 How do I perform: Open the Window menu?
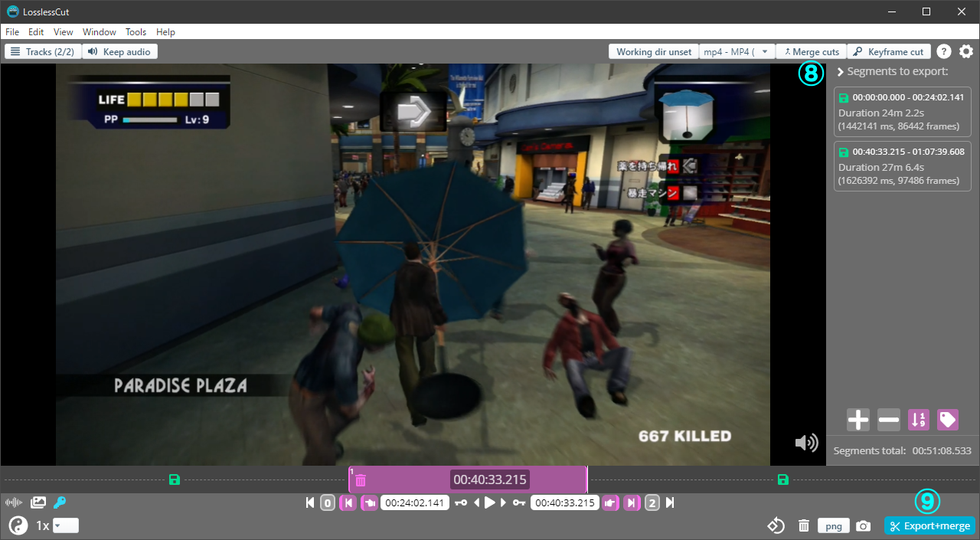[x=100, y=32]
